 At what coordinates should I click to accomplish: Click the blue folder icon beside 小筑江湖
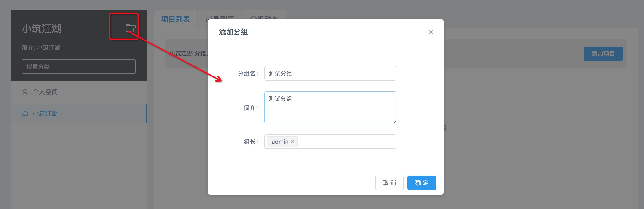[24, 114]
